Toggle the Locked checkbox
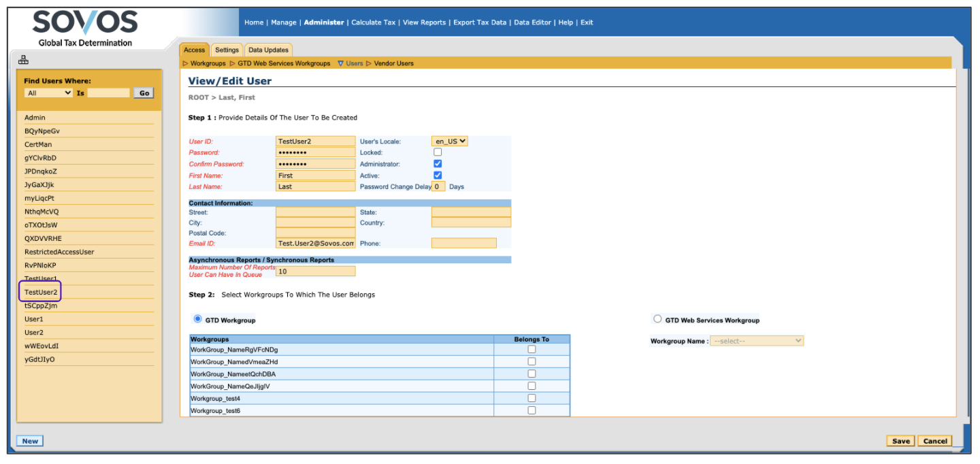Screen dimensions: 980x464 [438, 152]
